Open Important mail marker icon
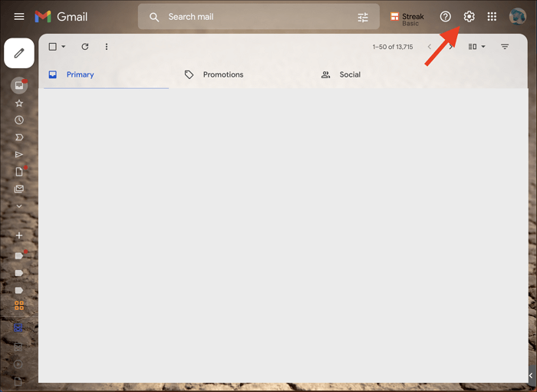 point(19,137)
